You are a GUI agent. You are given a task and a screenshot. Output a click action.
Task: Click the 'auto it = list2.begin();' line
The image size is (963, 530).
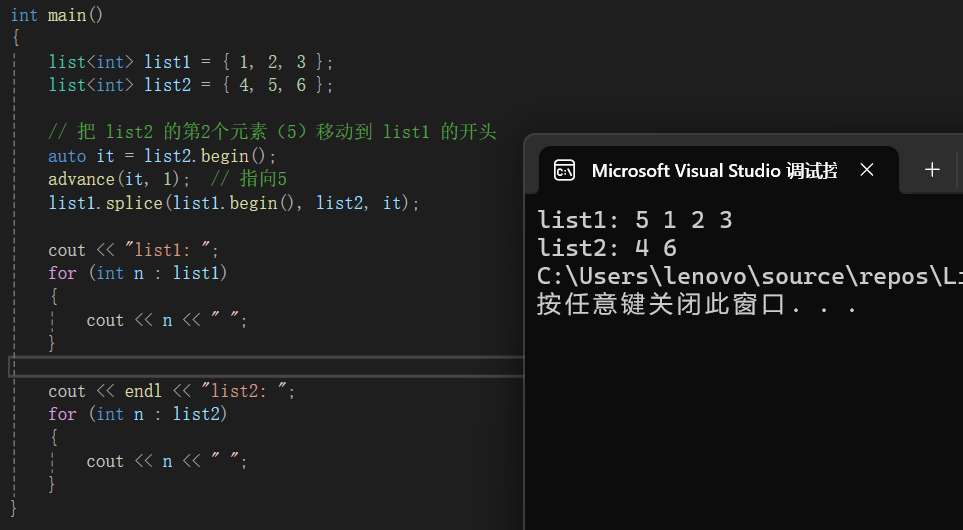(163, 156)
